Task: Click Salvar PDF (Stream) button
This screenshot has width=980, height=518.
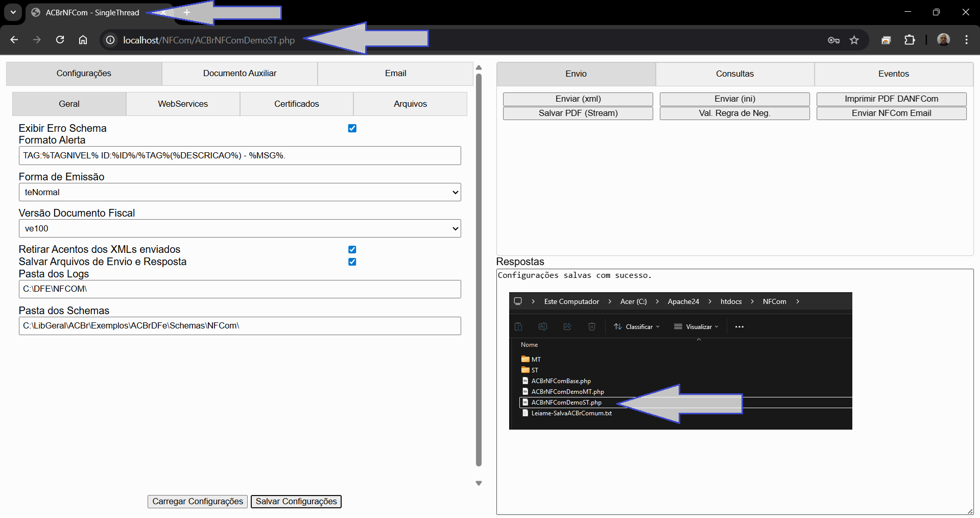Action: [x=578, y=113]
